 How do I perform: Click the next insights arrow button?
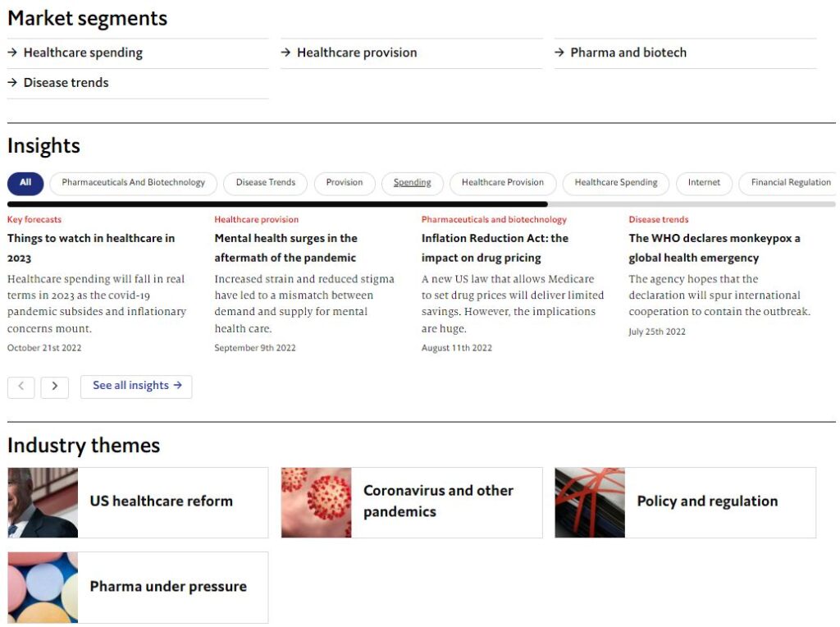coord(54,387)
